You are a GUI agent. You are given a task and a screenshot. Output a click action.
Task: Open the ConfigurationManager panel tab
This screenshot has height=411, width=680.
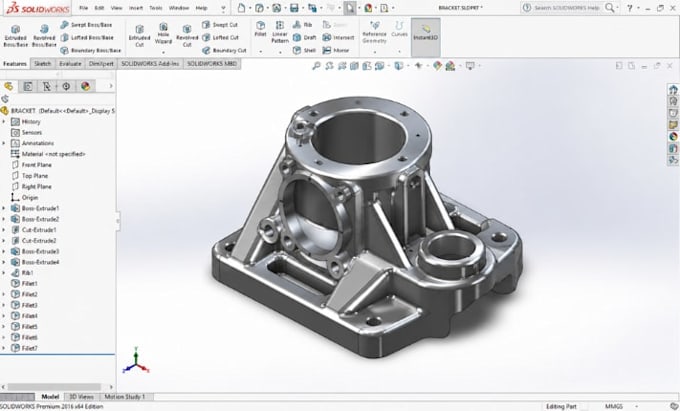[x=47, y=86]
